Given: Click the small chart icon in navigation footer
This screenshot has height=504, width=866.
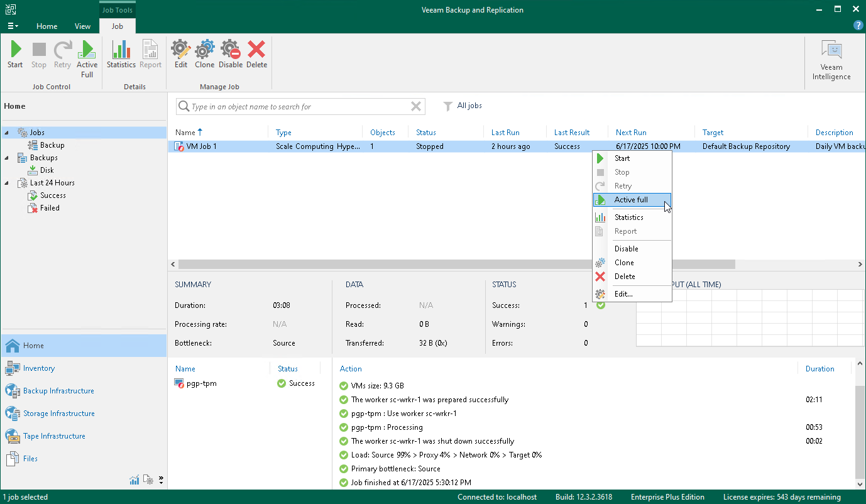Looking at the screenshot, I should point(134,480).
